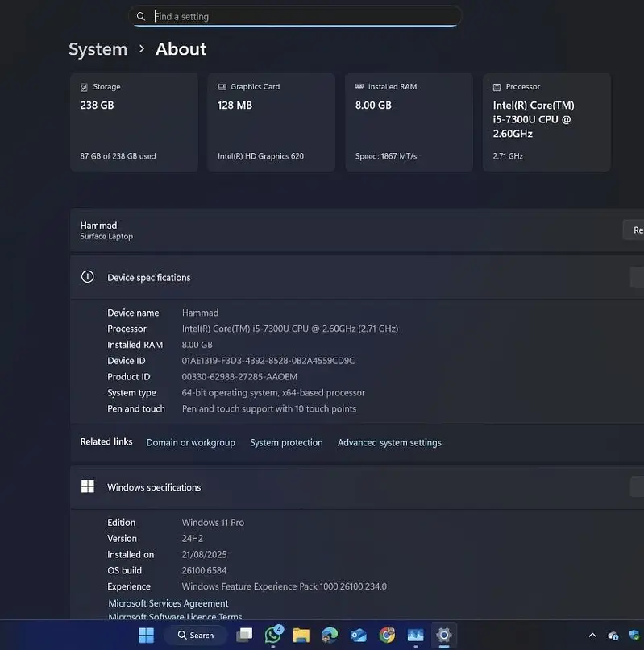
Task: Launch Microsoft Edge from the taskbar
Action: [330, 636]
